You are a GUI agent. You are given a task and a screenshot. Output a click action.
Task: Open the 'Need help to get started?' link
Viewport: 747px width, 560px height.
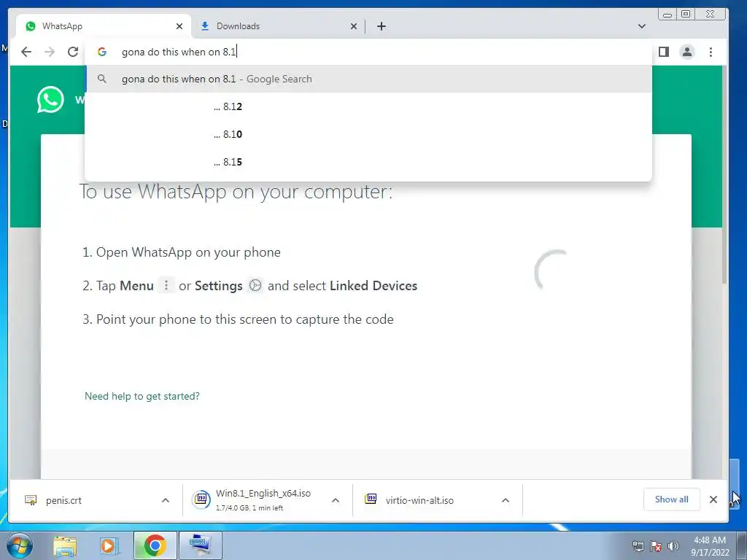click(142, 396)
